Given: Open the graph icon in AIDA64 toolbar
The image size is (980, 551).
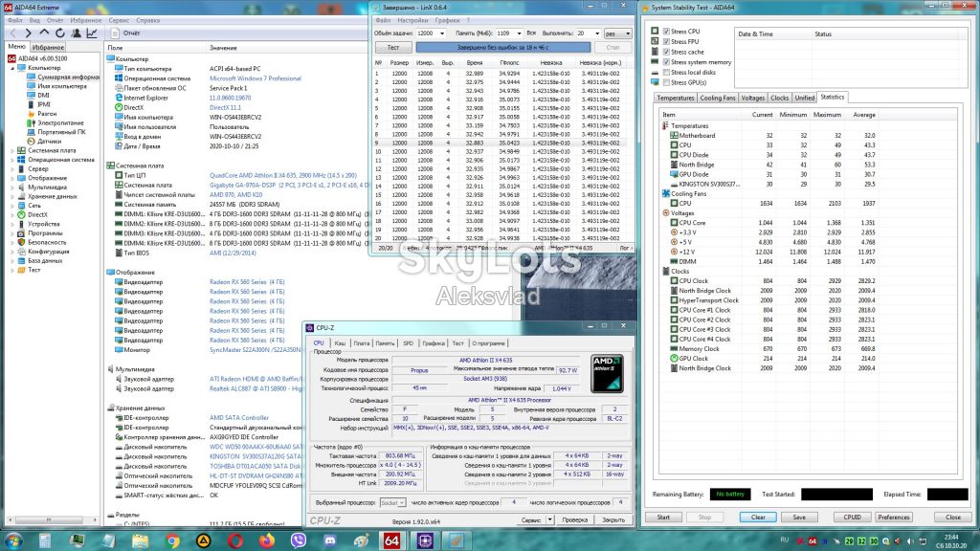Looking at the screenshot, I should click(92, 33).
